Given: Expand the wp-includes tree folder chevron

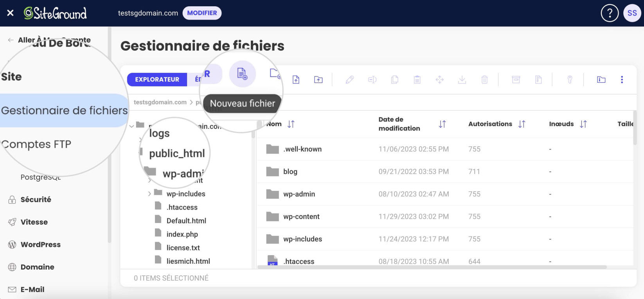Looking at the screenshot, I should pos(149,194).
